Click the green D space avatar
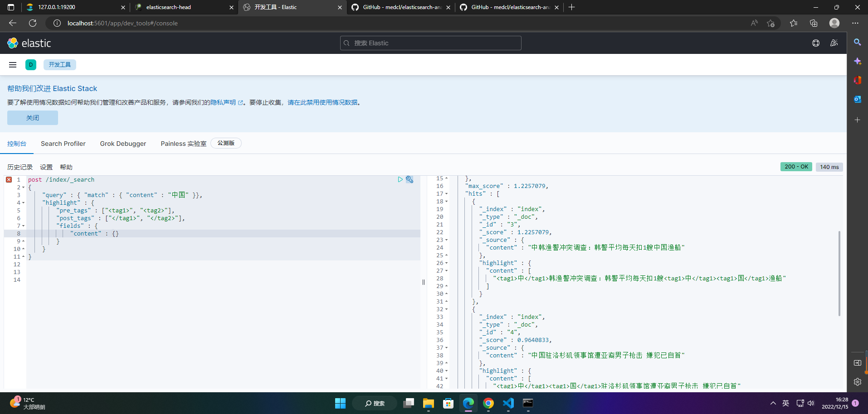The image size is (868, 414). (x=31, y=65)
